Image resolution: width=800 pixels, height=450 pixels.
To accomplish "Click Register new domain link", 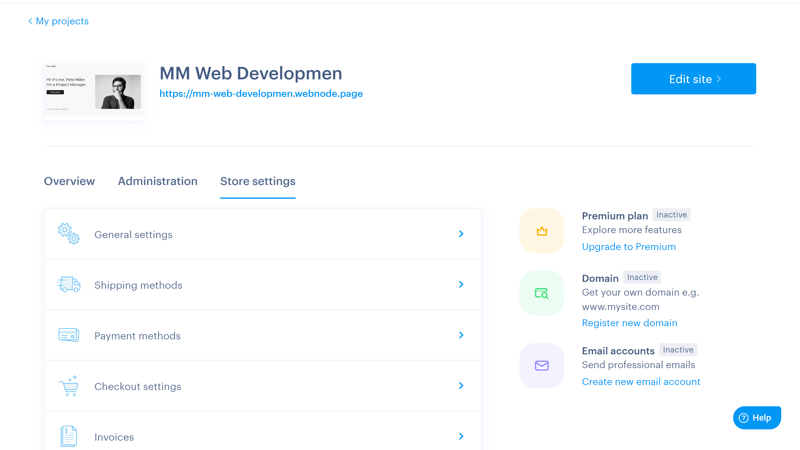I will coord(630,323).
